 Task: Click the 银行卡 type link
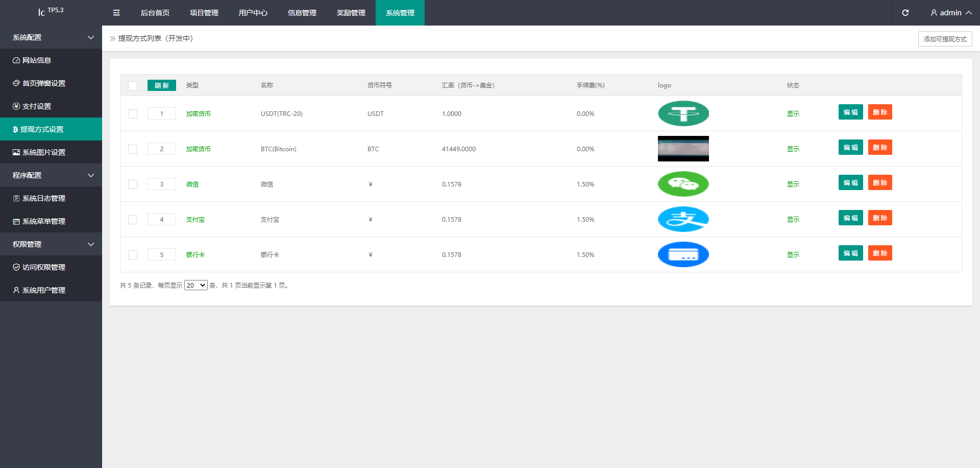[x=195, y=255]
